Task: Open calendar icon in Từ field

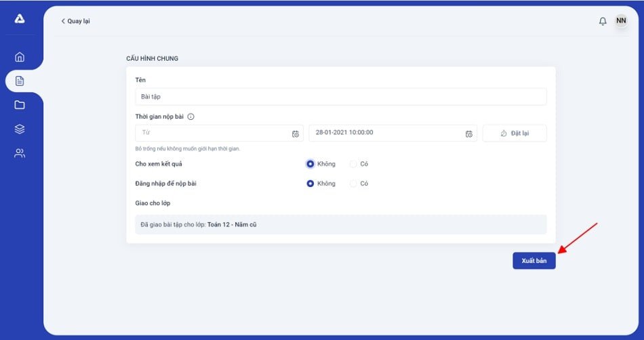Action: pos(296,133)
